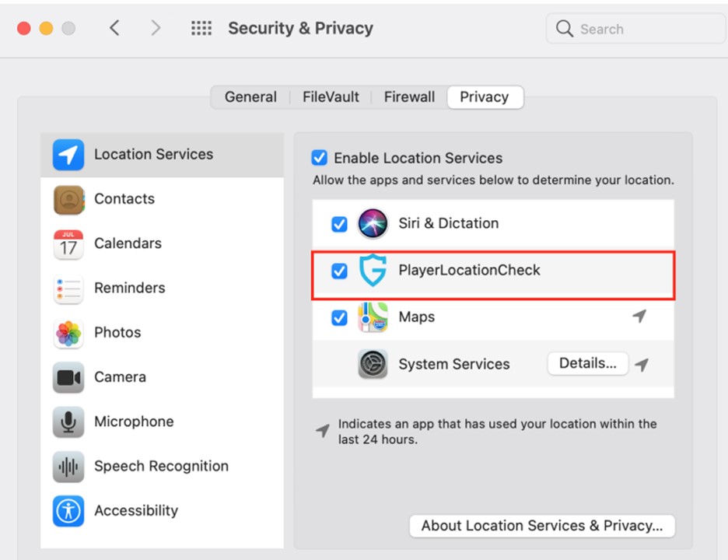Uncheck Enable Location Services checkbox
The height and width of the screenshot is (560, 728).
320,158
